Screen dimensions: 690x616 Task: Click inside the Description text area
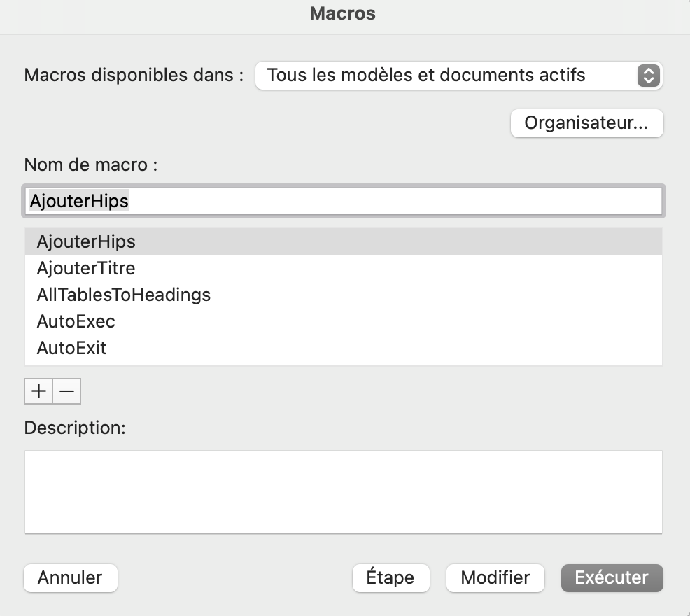[x=343, y=492]
